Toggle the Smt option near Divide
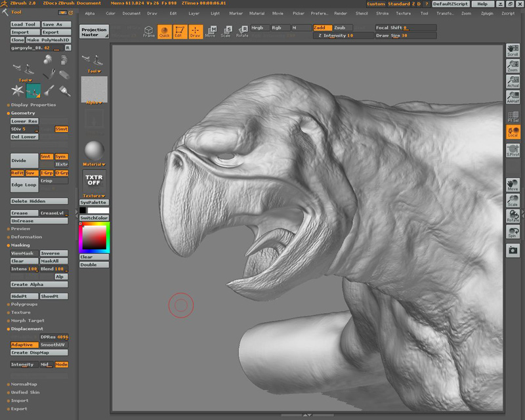This screenshot has width=525, height=420. 46,156
